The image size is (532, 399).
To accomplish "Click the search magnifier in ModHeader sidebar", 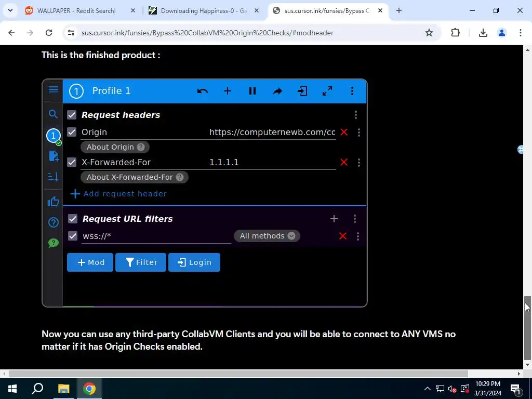I will coord(53,114).
